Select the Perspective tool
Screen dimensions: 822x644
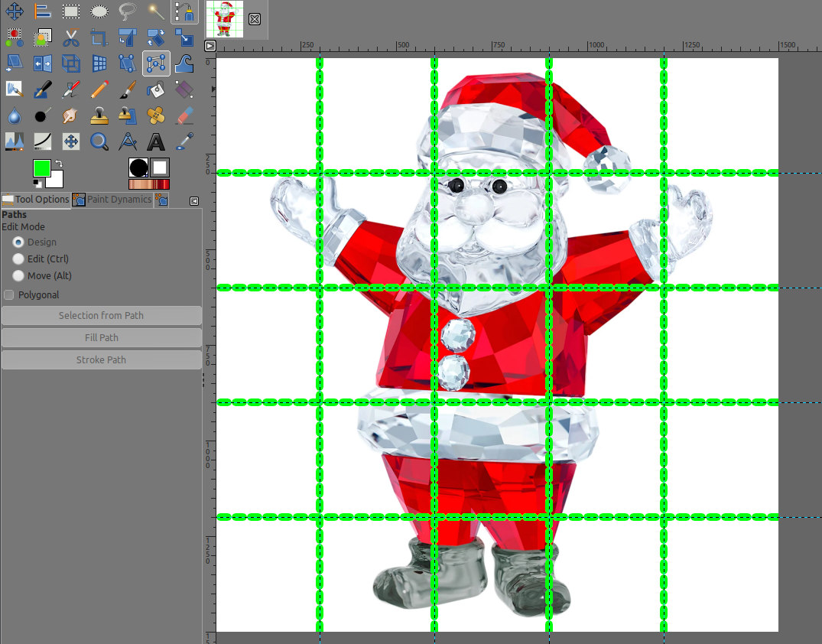99,63
